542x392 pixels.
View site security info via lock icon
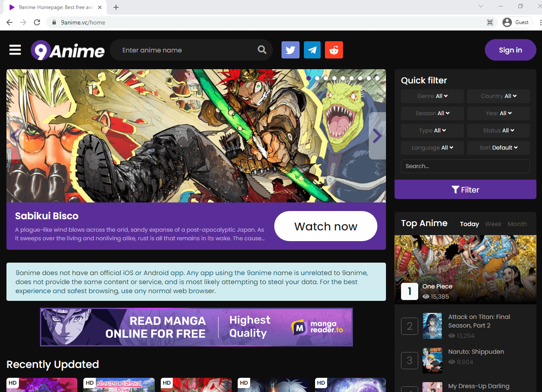pyautogui.click(x=54, y=22)
